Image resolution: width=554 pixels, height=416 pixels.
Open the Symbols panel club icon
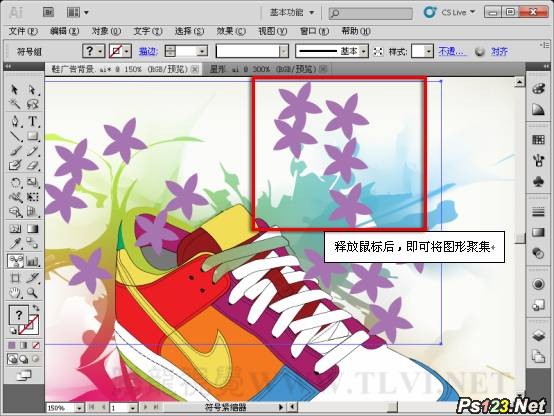pos(538,182)
